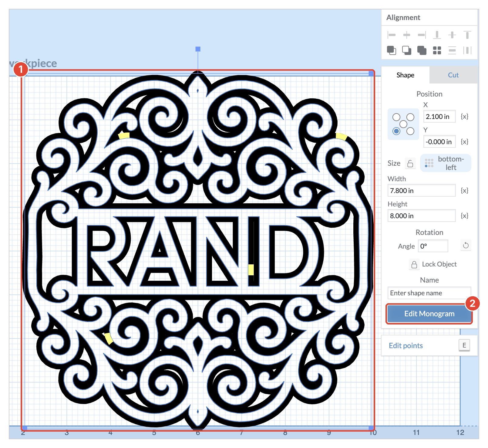
Task: Click the Y position field
Action: (439, 142)
